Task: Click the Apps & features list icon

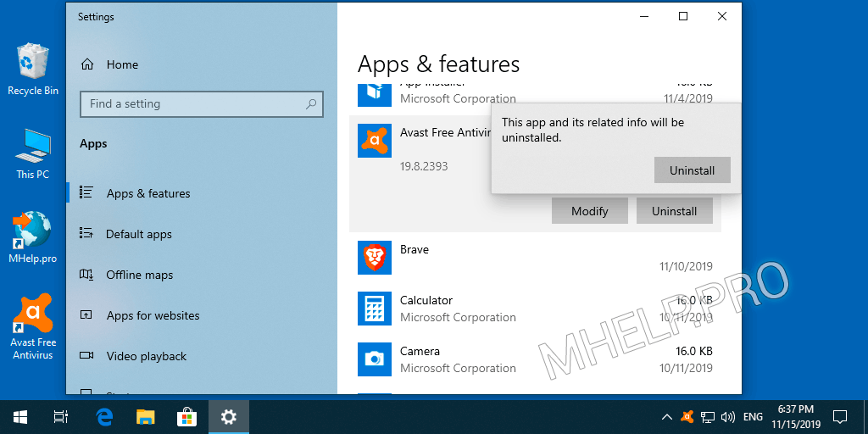Action: [x=86, y=192]
